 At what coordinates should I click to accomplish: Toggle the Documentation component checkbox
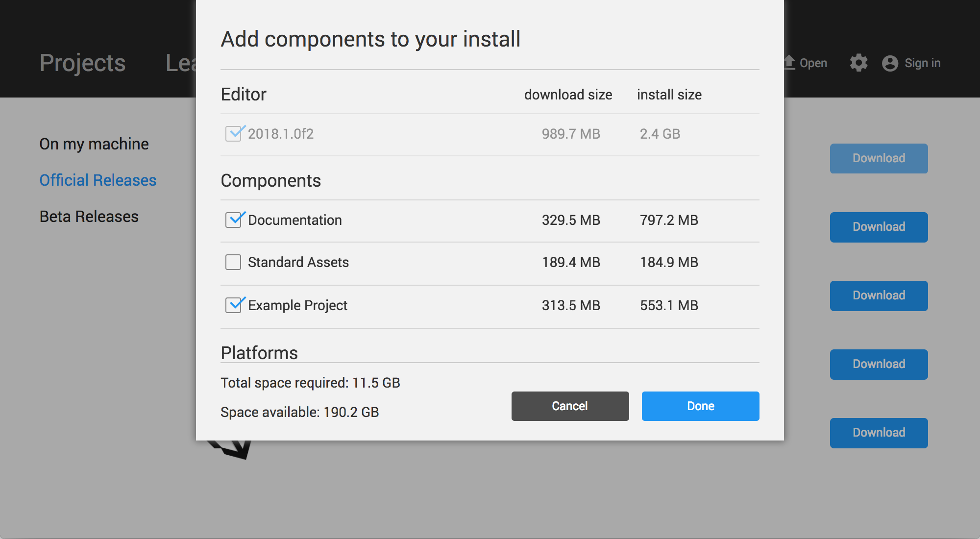coord(234,219)
